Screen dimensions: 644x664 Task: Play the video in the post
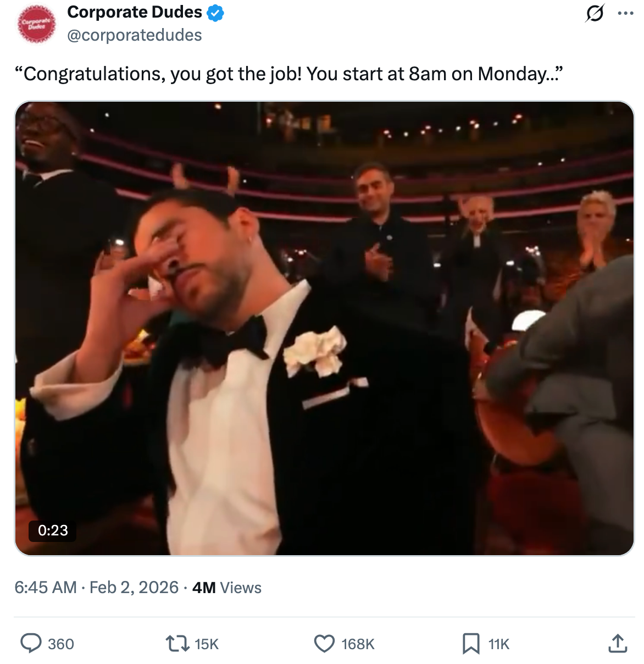[324, 328]
